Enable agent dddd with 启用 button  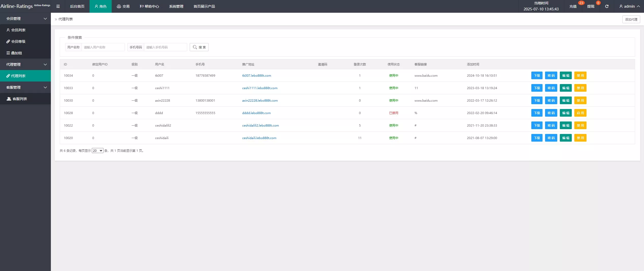pyautogui.click(x=580, y=113)
